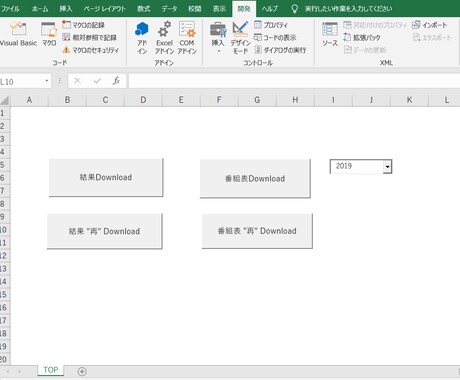Toggle デザインモード (Design Mode)
The width and height of the screenshot is (460, 380).
(240, 37)
